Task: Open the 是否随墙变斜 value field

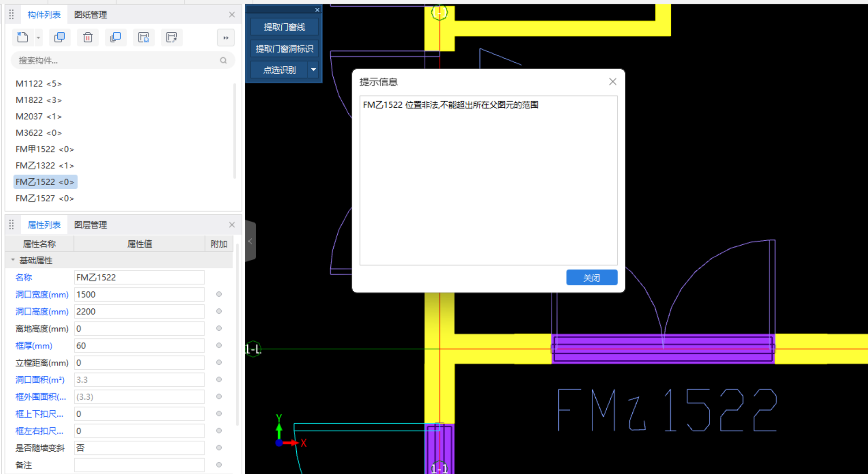Action: point(139,448)
